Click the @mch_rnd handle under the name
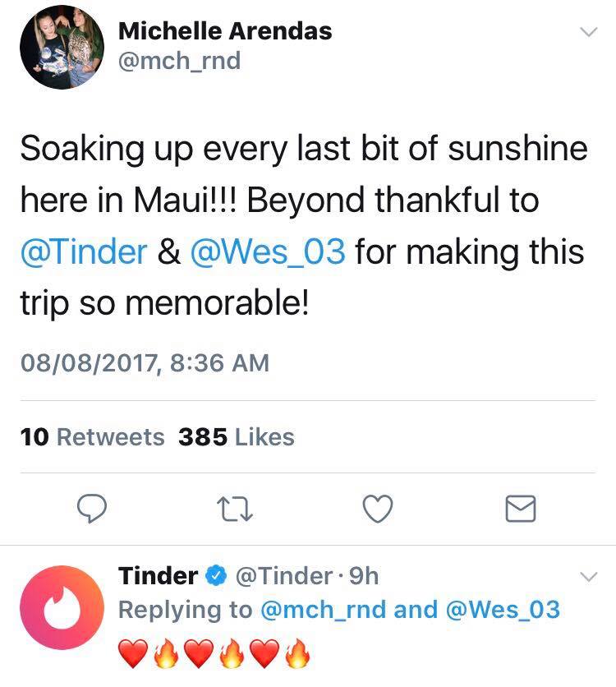This screenshot has width=616, height=687. pyautogui.click(x=180, y=60)
